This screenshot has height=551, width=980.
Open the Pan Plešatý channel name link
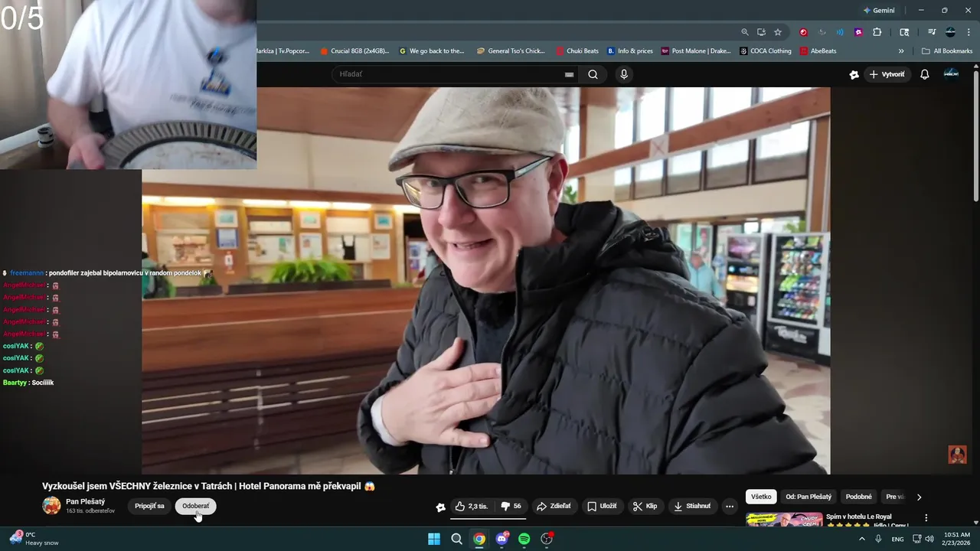[x=85, y=501]
